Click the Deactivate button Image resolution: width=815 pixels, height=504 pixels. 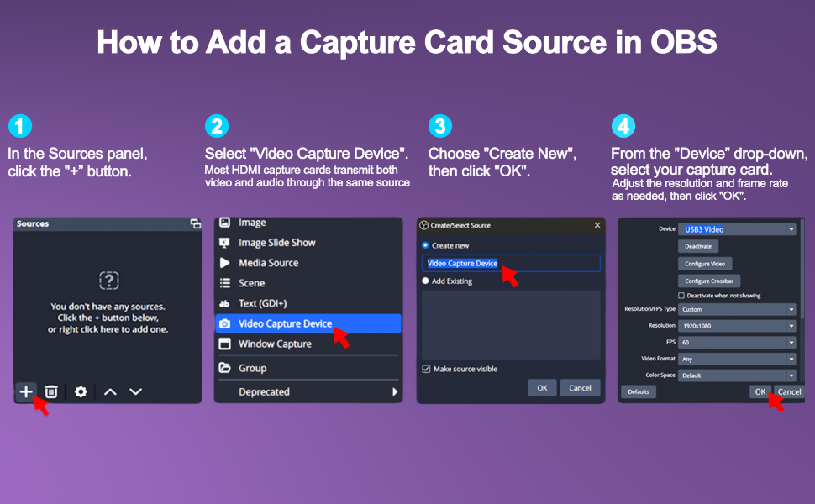pyautogui.click(x=698, y=246)
